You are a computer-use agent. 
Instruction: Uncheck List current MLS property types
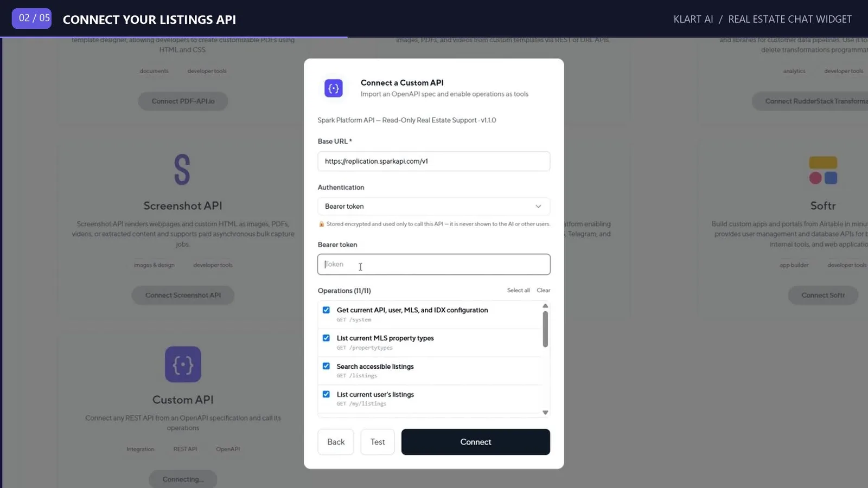[326, 338]
